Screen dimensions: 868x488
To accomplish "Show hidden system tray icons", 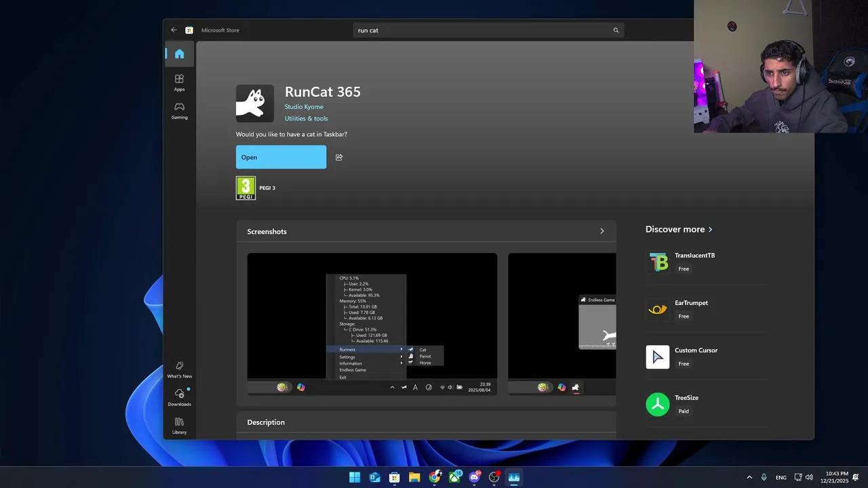I will coord(749,477).
